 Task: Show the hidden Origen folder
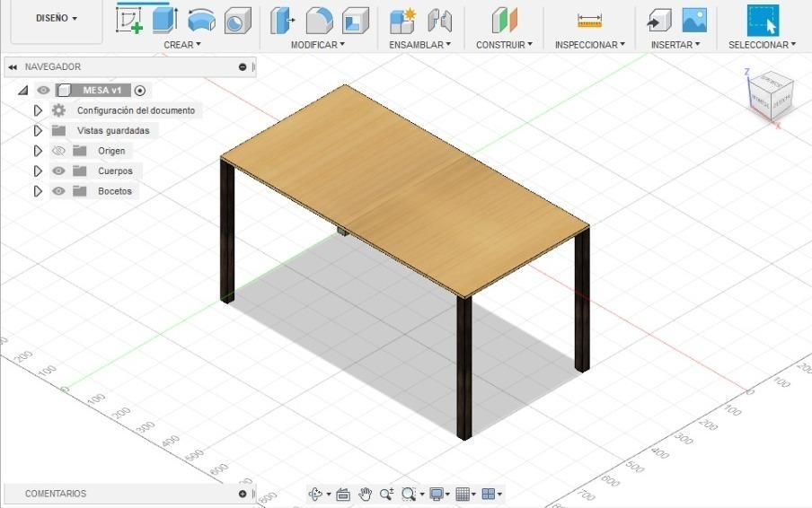pyautogui.click(x=58, y=151)
